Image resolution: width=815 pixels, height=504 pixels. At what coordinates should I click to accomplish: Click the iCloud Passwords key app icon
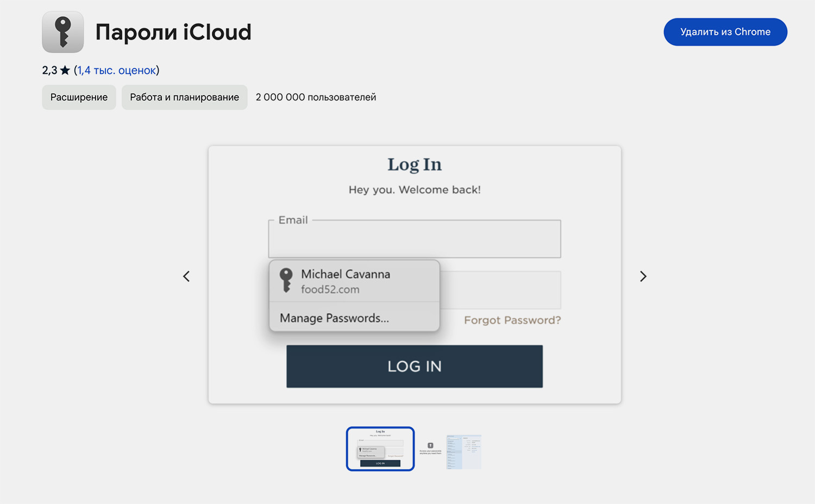click(63, 32)
